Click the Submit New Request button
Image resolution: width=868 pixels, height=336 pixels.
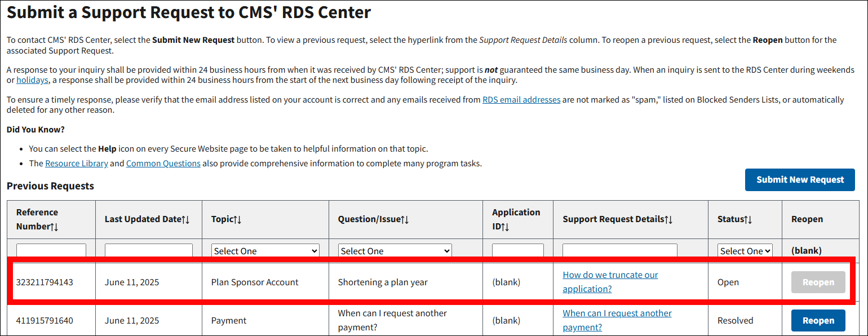(x=800, y=180)
